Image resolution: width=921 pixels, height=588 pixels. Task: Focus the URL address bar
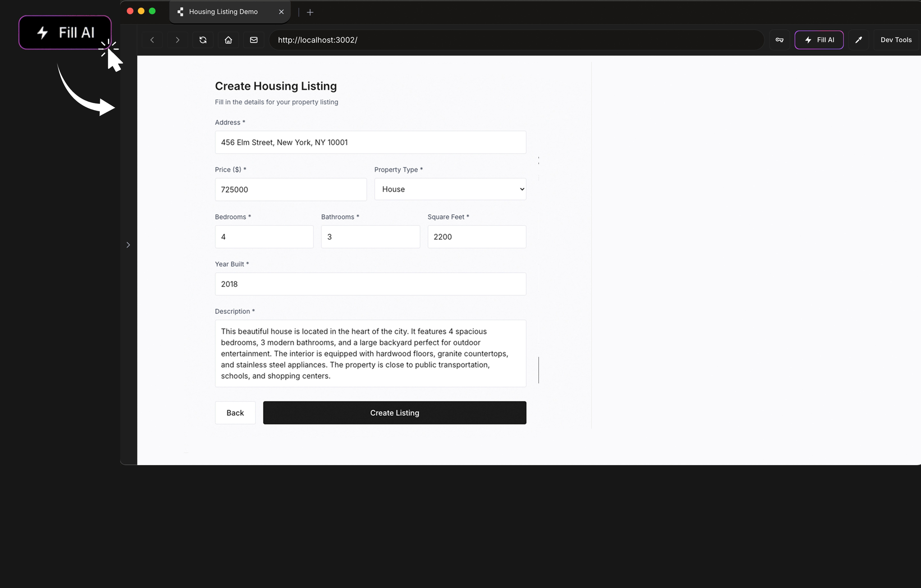click(516, 40)
